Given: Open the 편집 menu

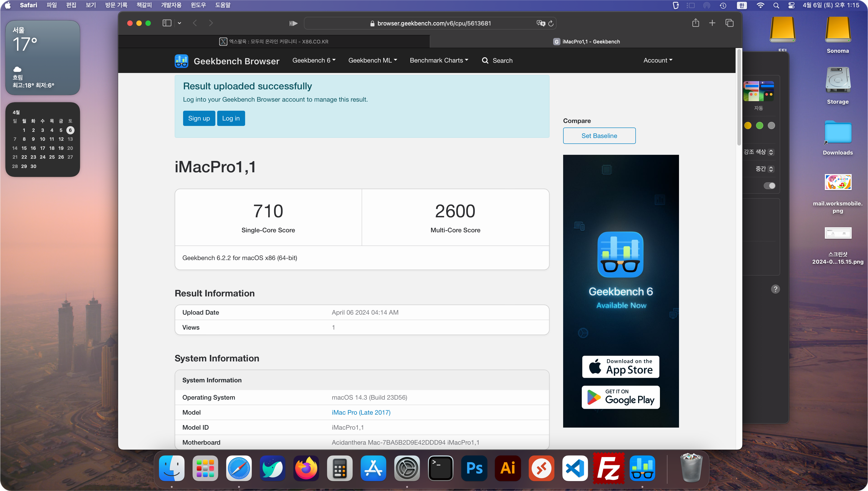Looking at the screenshot, I should click(71, 5).
